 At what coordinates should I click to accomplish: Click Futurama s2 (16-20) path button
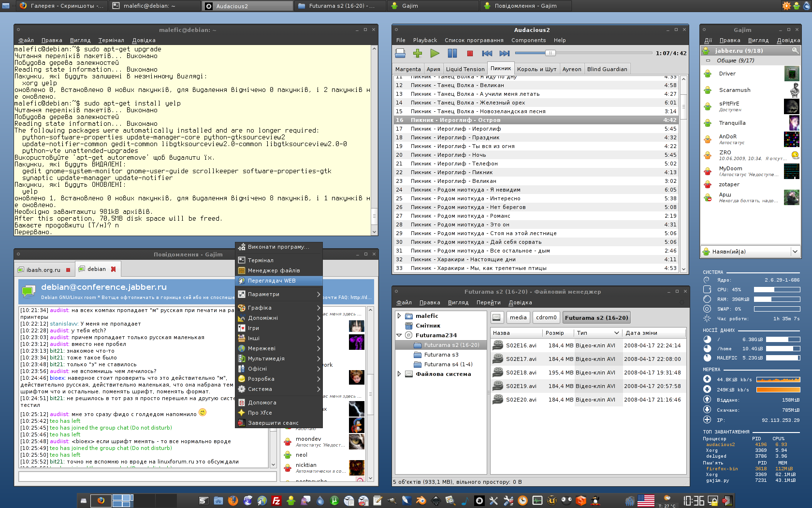[x=596, y=317]
